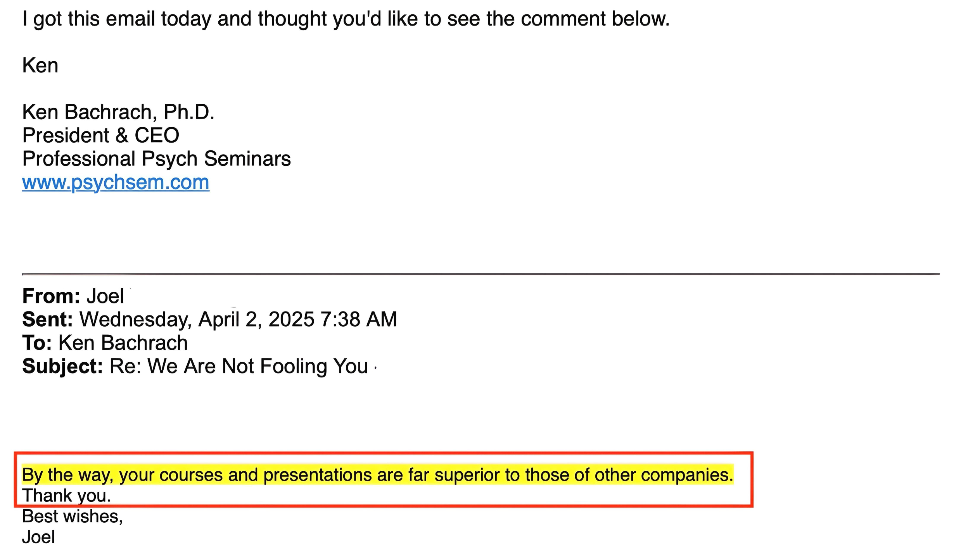Image resolution: width=980 pixels, height=558 pixels.
Task: Click the 'Sent:' bold label
Action: [x=48, y=320]
